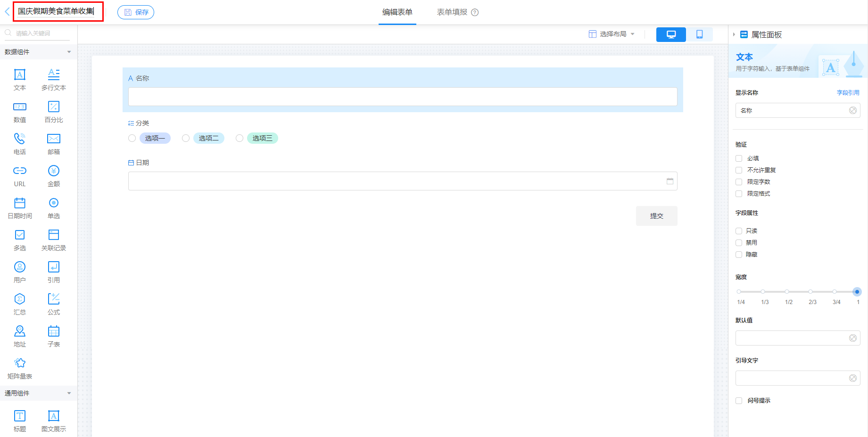Add a 地址 address component
The height and width of the screenshot is (437, 868).
(x=20, y=336)
